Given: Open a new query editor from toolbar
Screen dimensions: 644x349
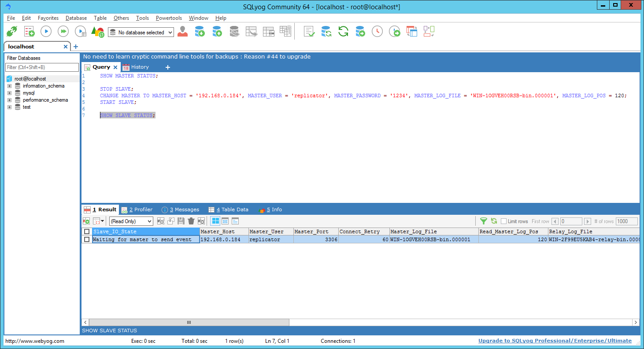Looking at the screenshot, I should [29, 32].
